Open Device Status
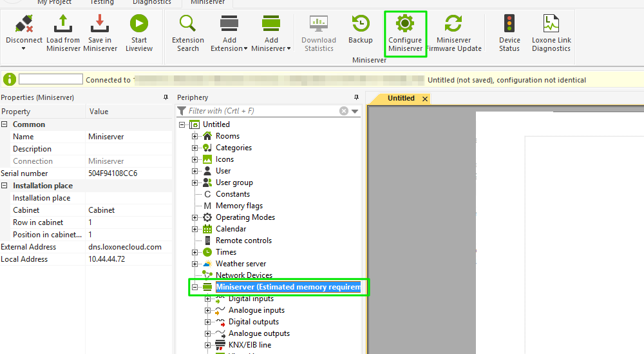Viewport: 644px width, 354px height. (509, 34)
